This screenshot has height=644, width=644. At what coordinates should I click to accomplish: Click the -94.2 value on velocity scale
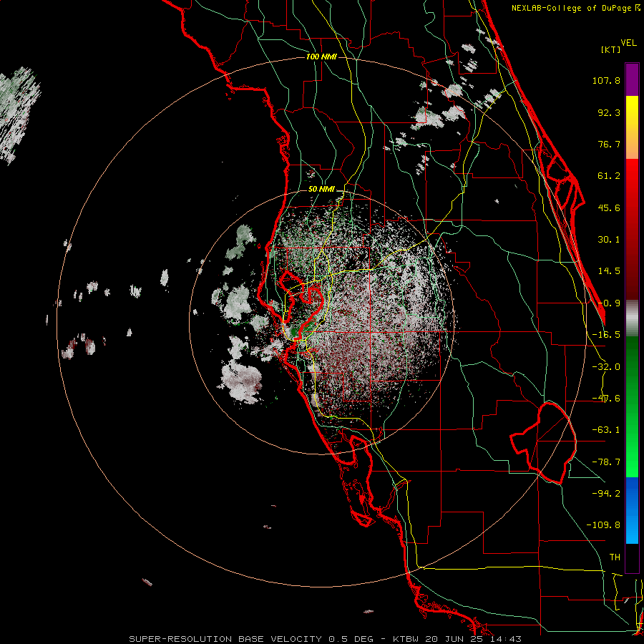click(606, 494)
